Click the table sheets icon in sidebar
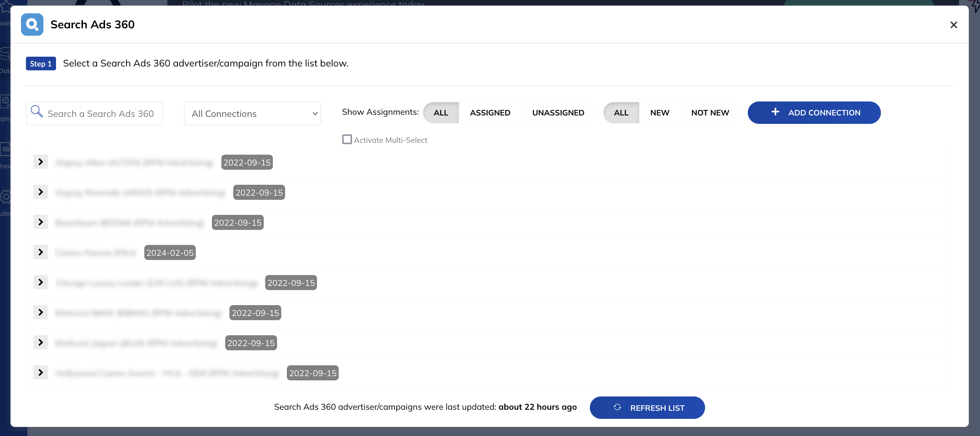Screen dimensions: 980x436 coord(5,149)
